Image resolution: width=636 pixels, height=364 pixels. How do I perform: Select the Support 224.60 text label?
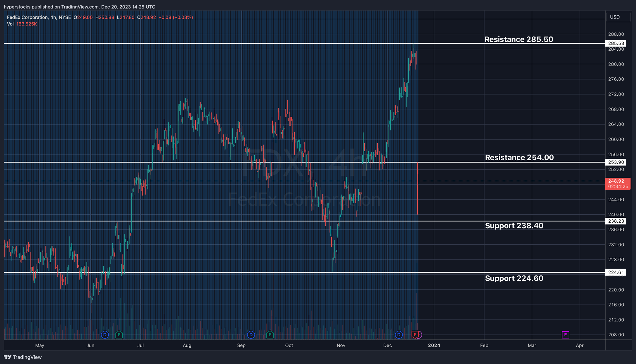tap(514, 278)
